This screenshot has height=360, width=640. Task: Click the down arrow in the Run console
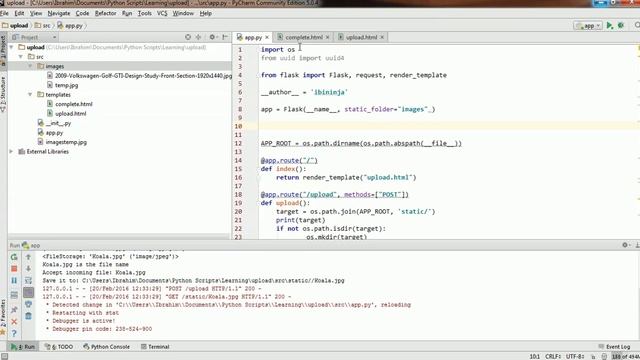point(28,269)
